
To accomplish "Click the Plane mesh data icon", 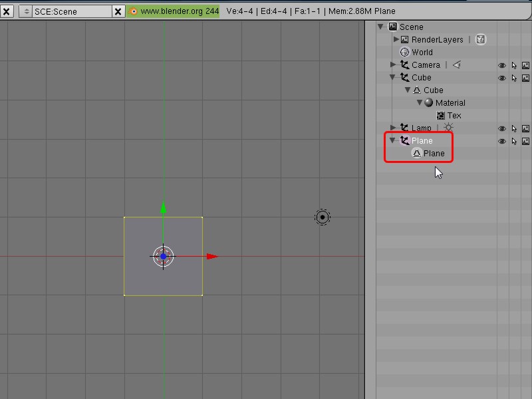I will [x=416, y=154].
